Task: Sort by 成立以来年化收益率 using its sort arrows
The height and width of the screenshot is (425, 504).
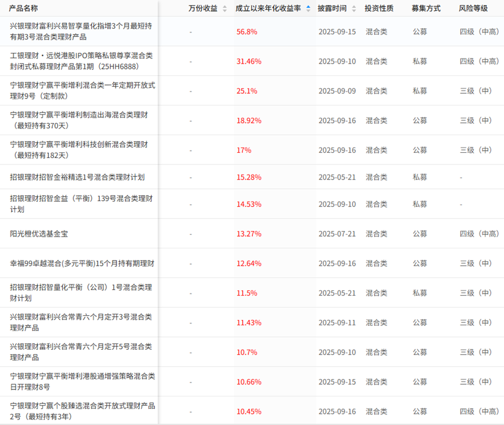Action: [308, 9]
